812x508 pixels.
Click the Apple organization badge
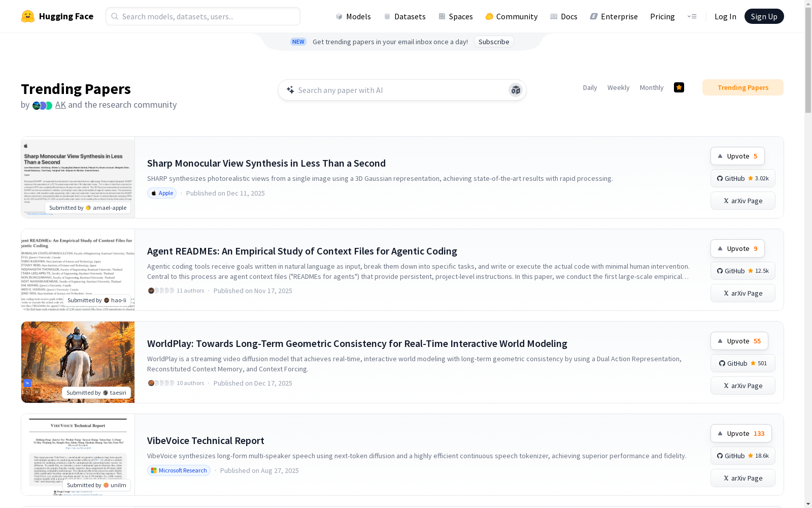point(162,193)
